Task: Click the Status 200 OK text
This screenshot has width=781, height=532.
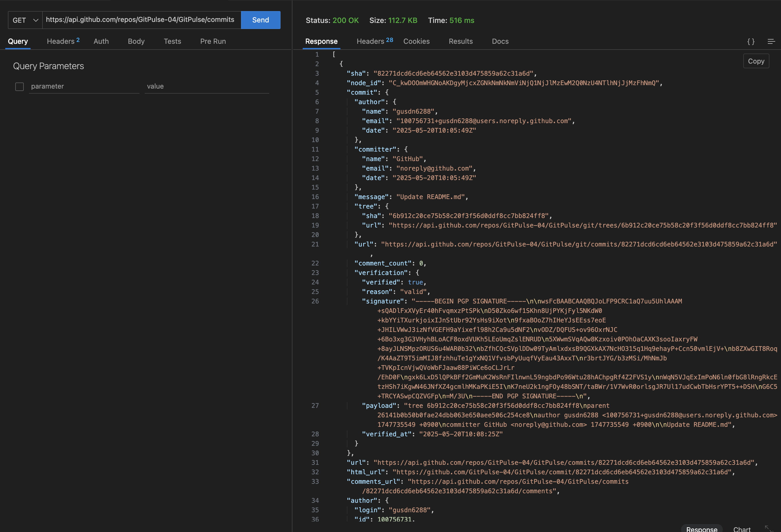Action: [332, 21]
